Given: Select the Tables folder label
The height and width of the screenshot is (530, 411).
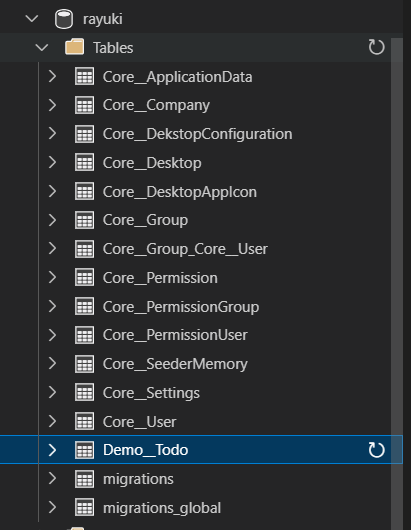Looking at the screenshot, I should (113, 48).
